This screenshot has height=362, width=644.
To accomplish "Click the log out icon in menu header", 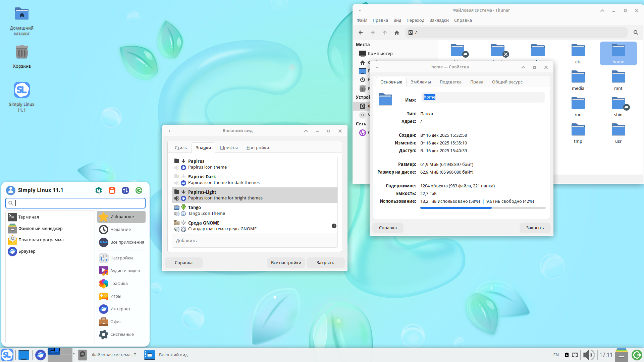I will pos(139,190).
